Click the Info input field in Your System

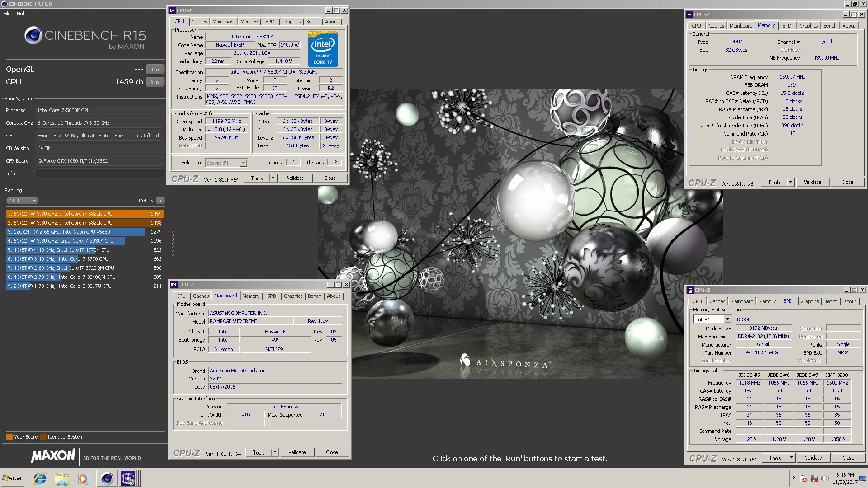(x=100, y=174)
